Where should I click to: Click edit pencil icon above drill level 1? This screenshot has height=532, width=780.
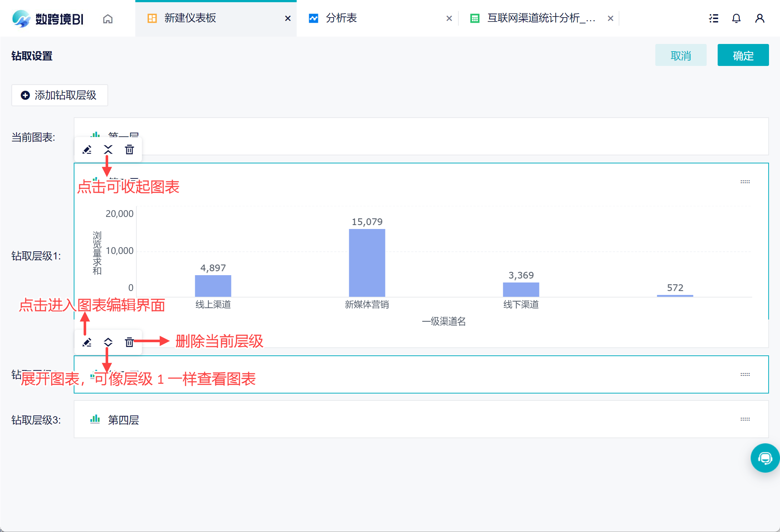(x=87, y=149)
